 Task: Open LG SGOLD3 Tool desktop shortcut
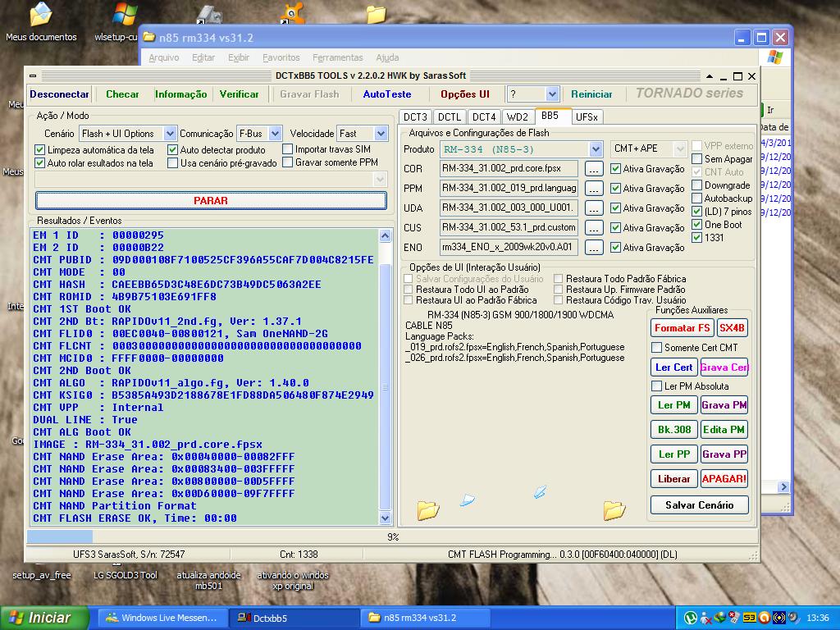126,575
